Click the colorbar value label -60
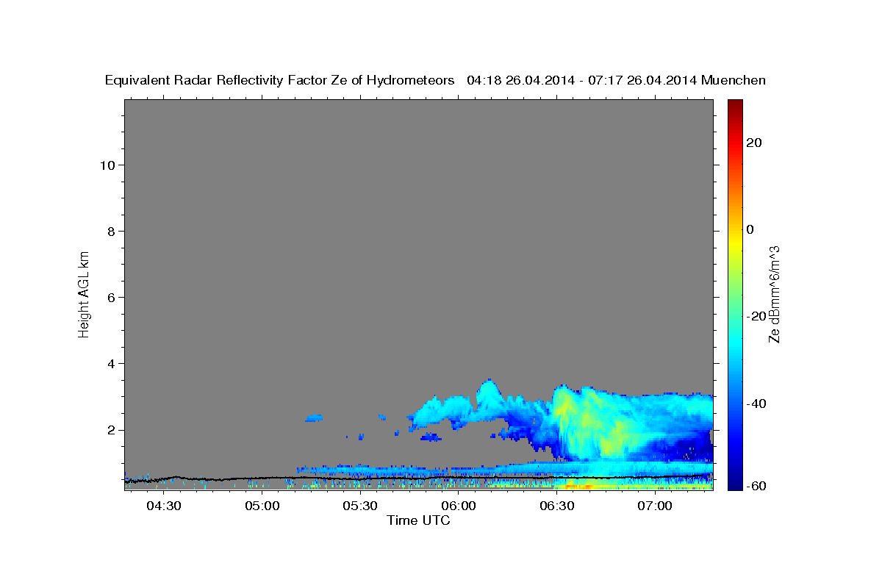882x588 pixels. 756,487
